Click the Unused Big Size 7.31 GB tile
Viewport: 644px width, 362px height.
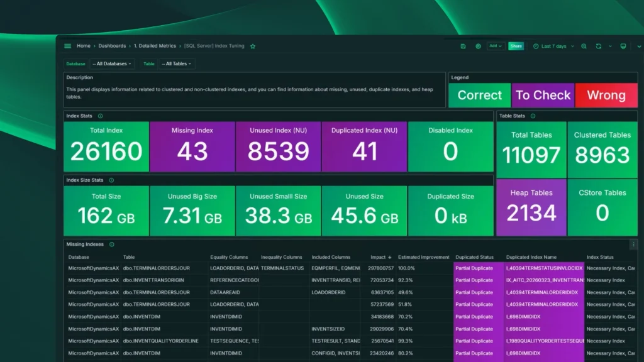click(192, 211)
